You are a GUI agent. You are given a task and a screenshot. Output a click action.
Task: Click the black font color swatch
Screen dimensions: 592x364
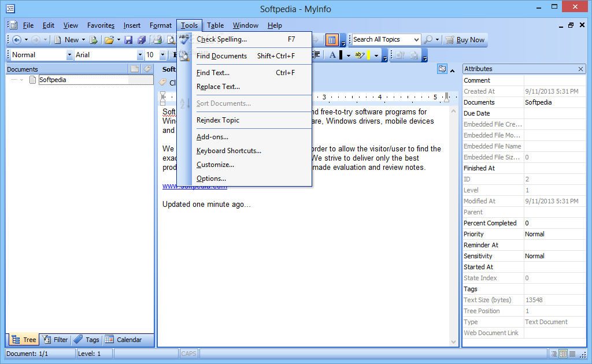(341, 55)
